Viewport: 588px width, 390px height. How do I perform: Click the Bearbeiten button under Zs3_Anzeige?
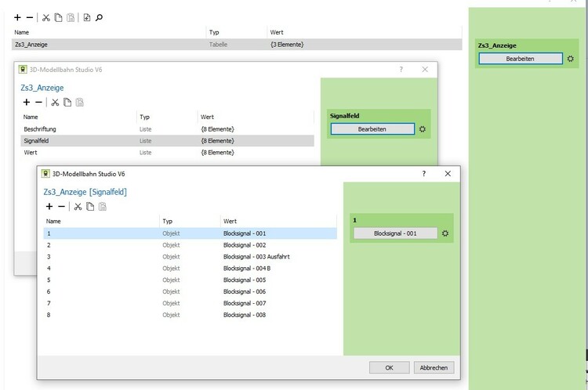[x=521, y=59]
